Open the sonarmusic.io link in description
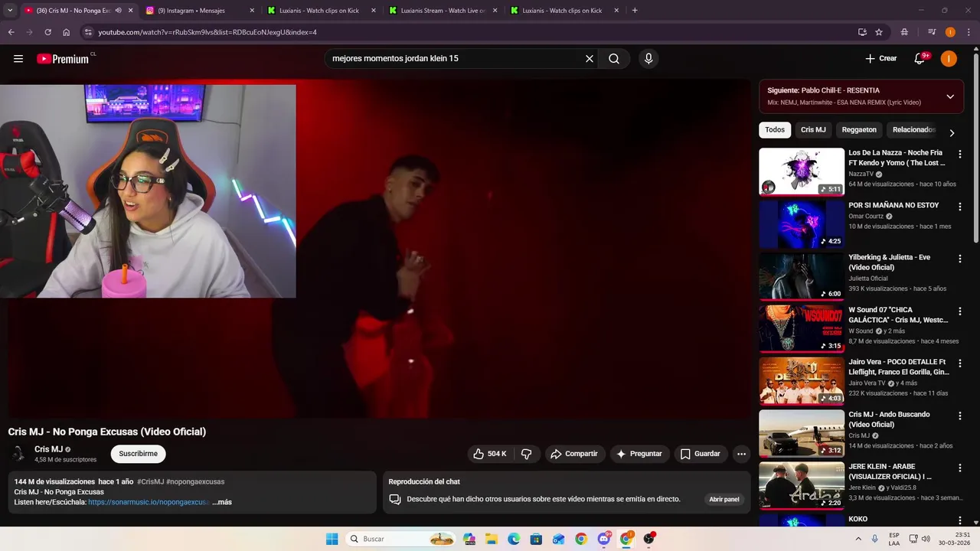Viewport: 980px width, 551px height. [149, 502]
